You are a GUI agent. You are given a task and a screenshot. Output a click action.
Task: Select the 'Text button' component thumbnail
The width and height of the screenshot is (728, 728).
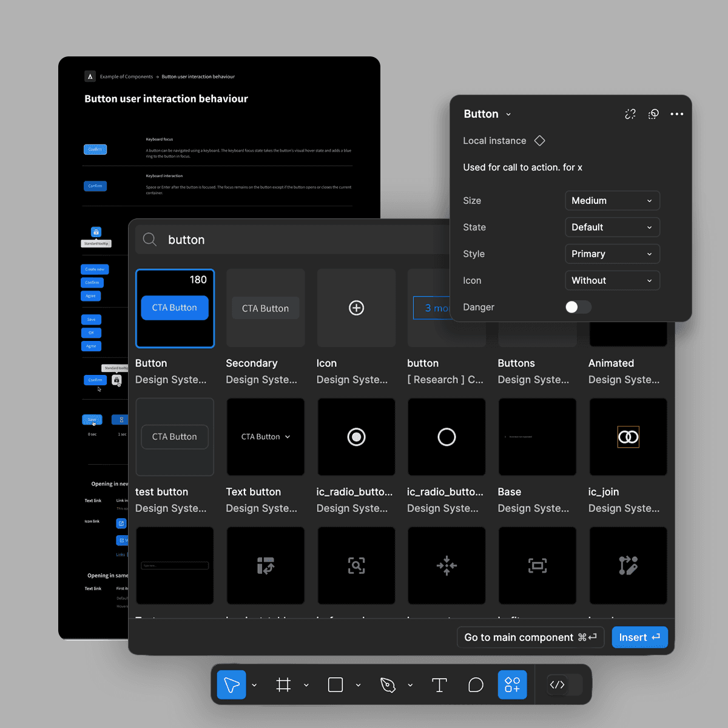click(x=265, y=437)
